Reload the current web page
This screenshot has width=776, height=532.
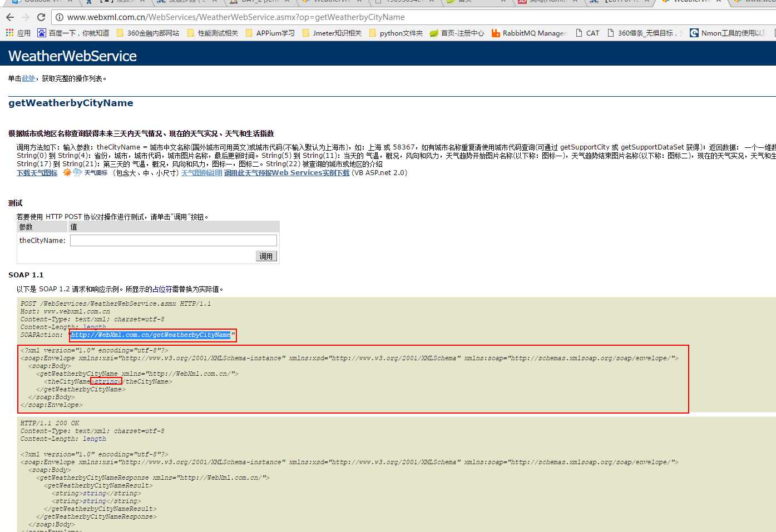coord(41,17)
